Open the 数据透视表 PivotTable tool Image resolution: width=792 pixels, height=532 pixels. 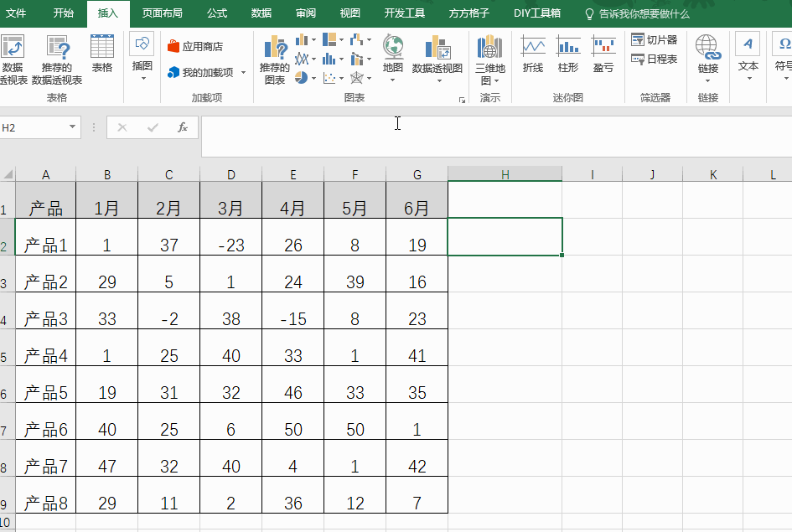point(12,58)
